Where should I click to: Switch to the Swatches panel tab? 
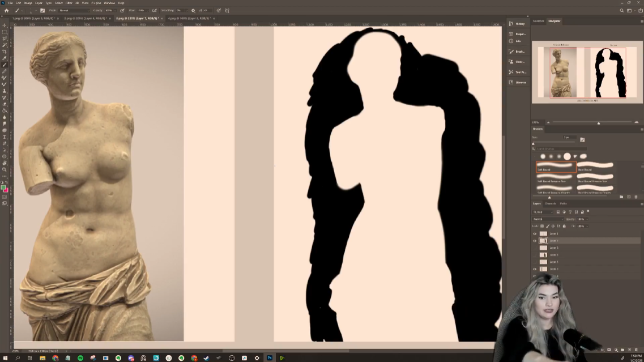pos(538,21)
